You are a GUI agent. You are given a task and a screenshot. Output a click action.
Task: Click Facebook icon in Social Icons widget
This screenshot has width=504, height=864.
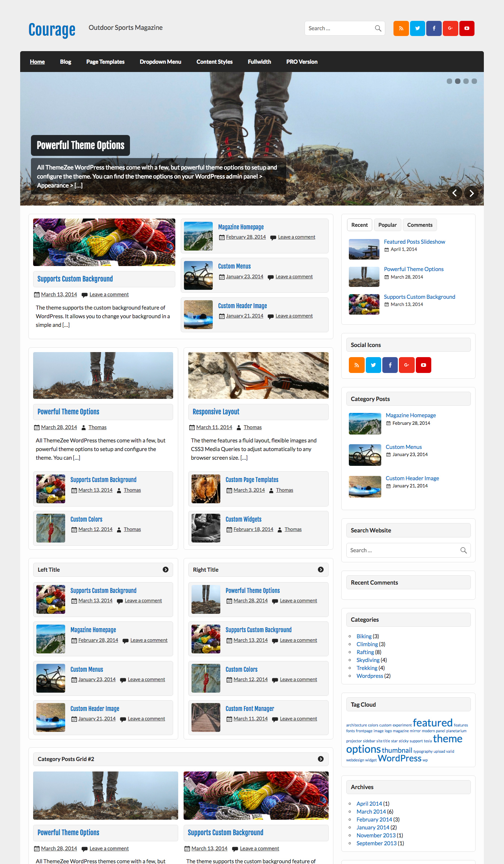pos(390,365)
